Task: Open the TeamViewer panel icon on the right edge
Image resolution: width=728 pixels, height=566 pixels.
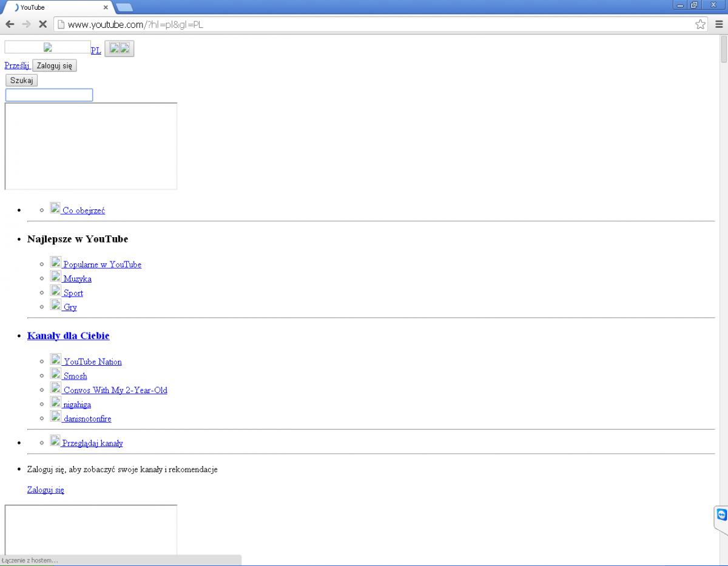Action: point(721,515)
